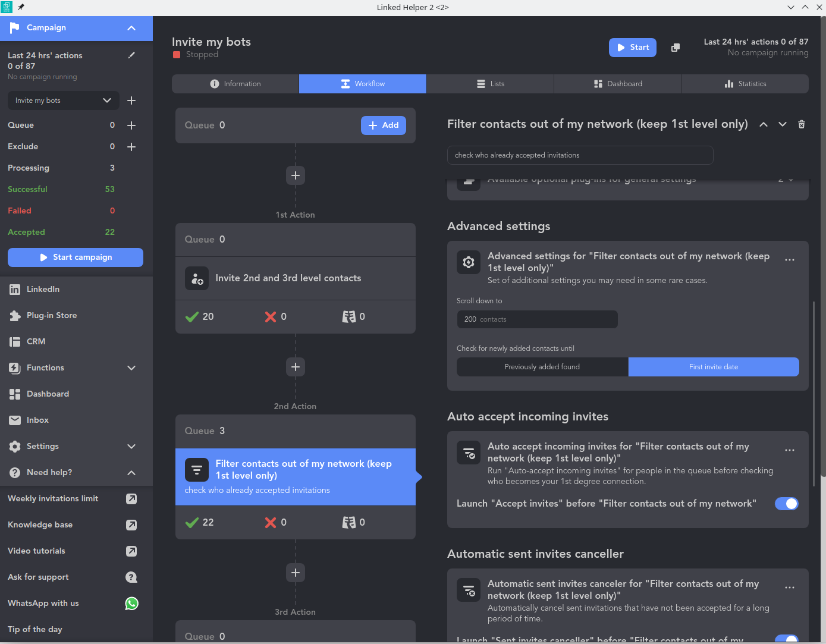The image size is (826, 644).
Task: Collapse the Campaign sidebar section
Action: coord(131,28)
